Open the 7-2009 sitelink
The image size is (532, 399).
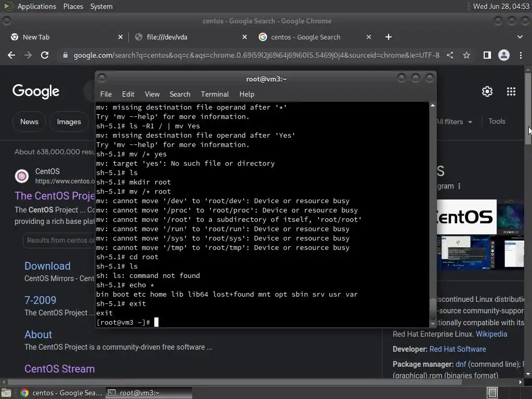pyautogui.click(x=40, y=300)
